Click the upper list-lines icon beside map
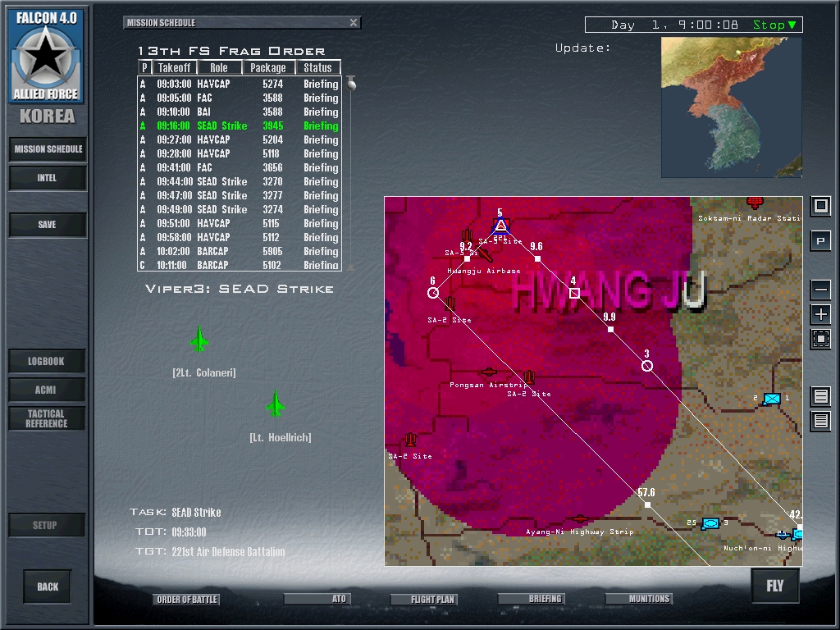840x630 pixels. point(820,397)
